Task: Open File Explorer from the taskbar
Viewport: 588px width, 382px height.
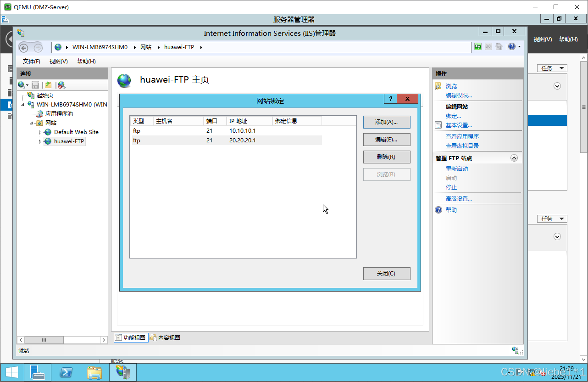Action: point(94,372)
